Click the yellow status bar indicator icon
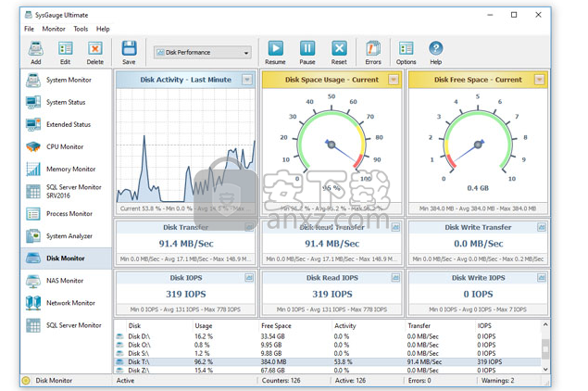The height and width of the screenshot is (391, 588). pos(26,381)
